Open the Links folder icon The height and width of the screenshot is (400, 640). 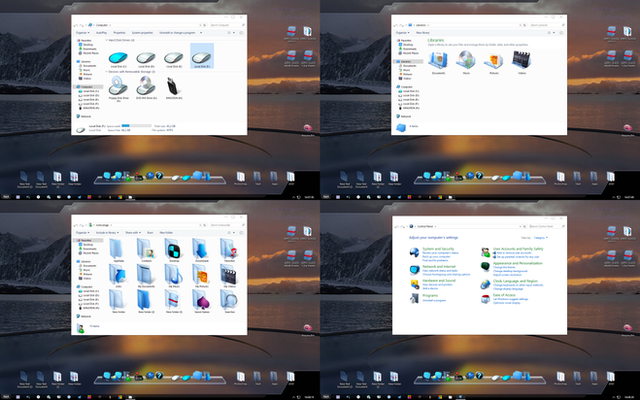118,274
